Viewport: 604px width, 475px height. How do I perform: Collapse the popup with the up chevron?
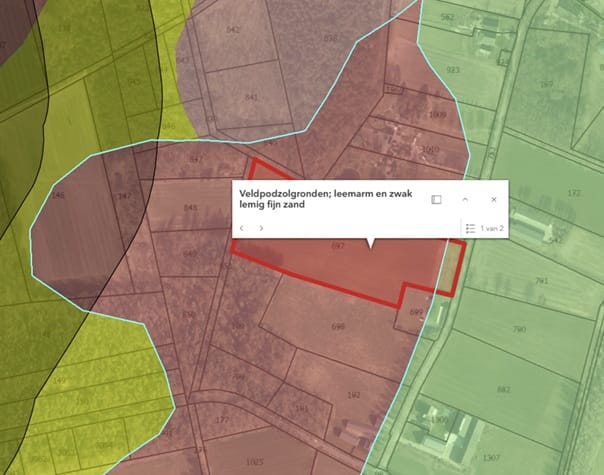click(x=465, y=199)
